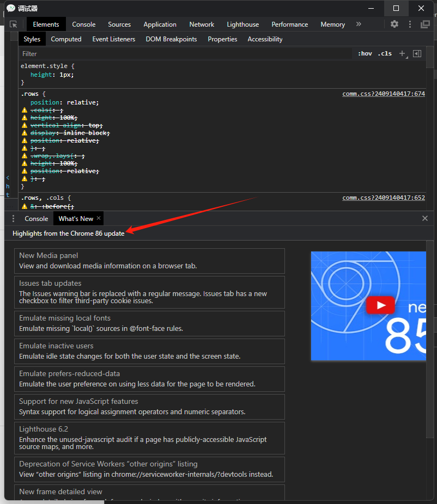This screenshot has height=504, width=437.
Task: Toggle the computed styles sidebar icon
Action: pyautogui.click(x=417, y=54)
